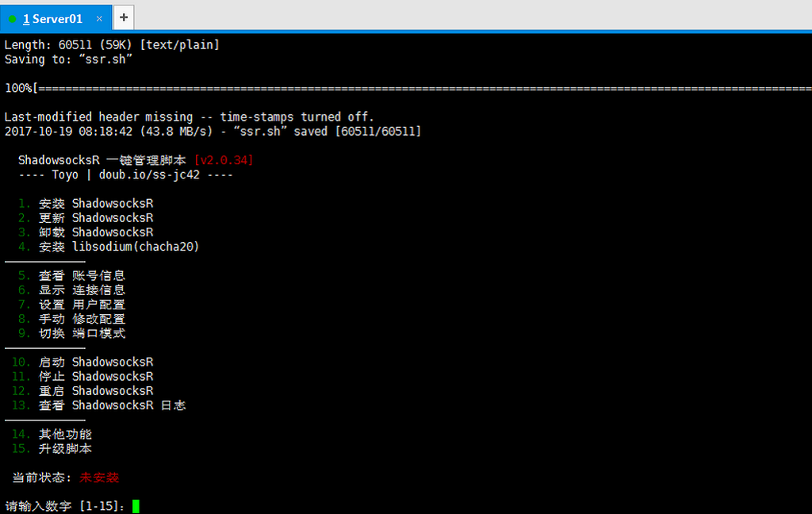Click option 15 升级脚本
812x514 pixels.
pos(52,449)
